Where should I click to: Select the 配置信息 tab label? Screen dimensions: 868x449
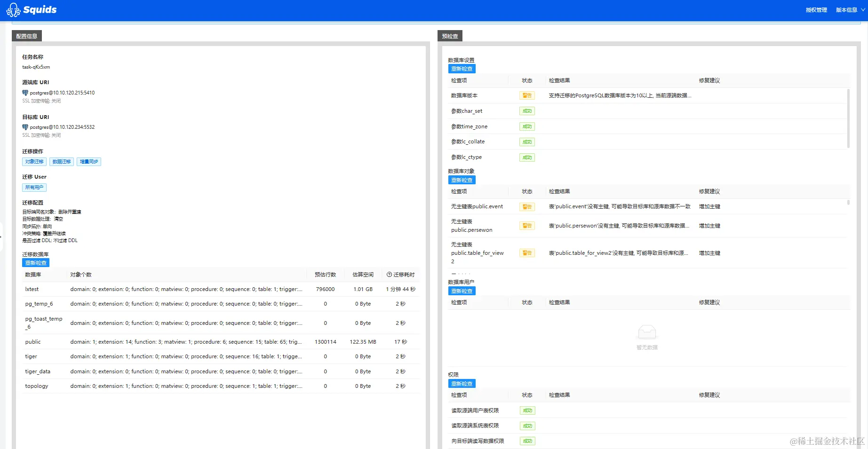(x=27, y=36)
